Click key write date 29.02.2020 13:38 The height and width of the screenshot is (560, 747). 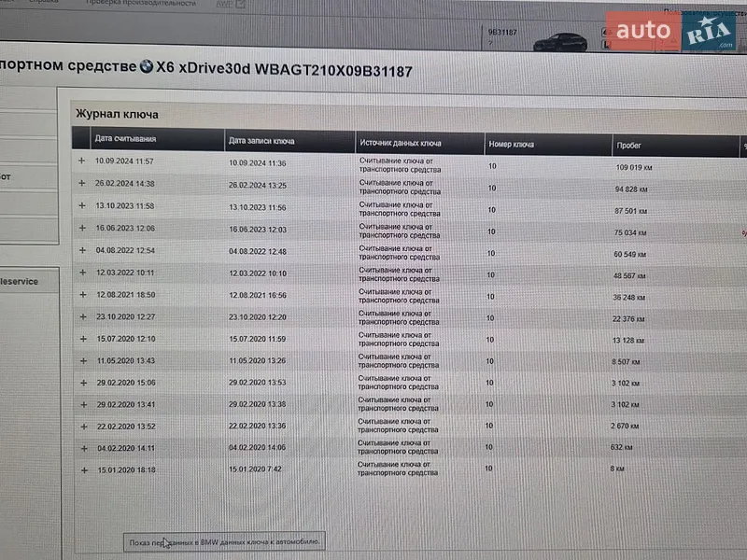[x=258, y=404]
